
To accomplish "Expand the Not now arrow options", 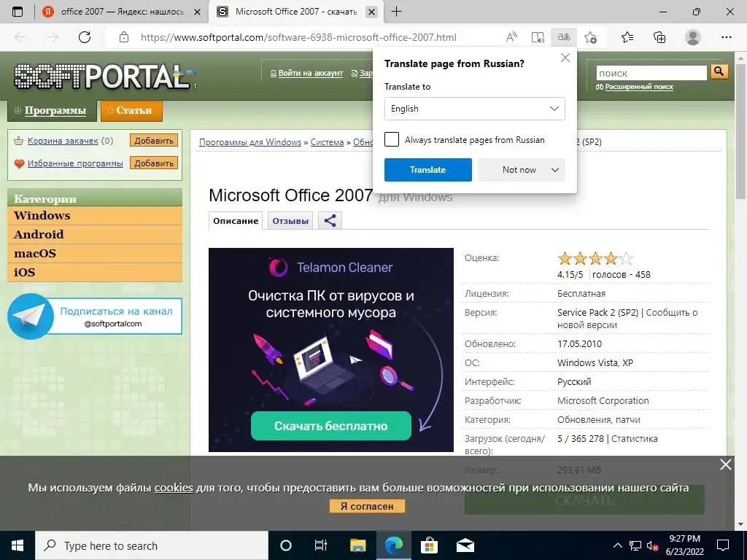I will coord(555,170).
